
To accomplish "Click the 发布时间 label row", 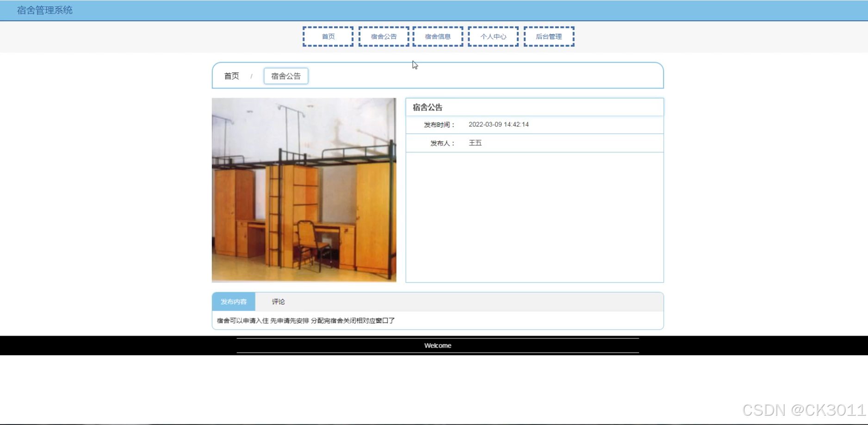I will 438,124.
